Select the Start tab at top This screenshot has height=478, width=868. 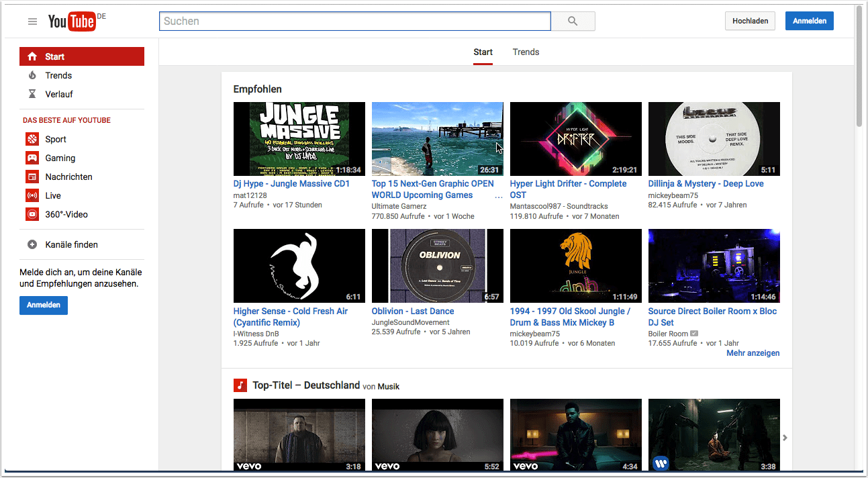point(483,52)
